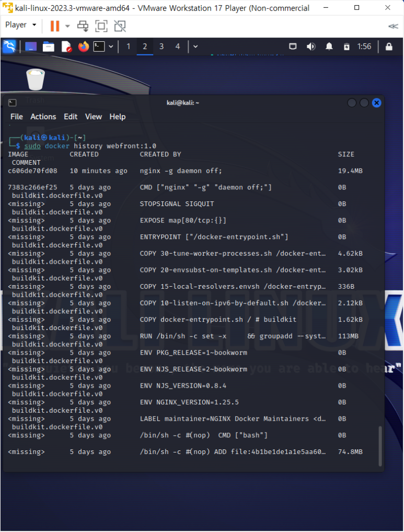Click the volume speaker tray icon
Screen dimensions: 404x532
click(x=311, y=47)
